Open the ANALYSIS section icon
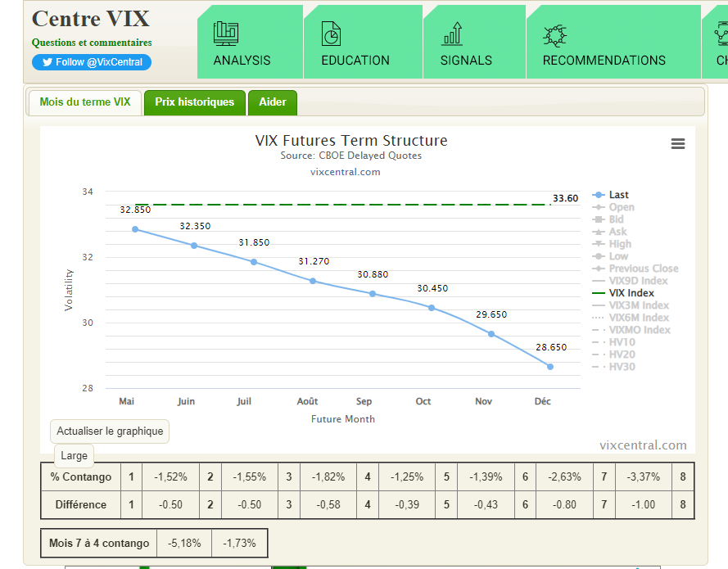This screenshot has width=728, height=569. (226, 34)
